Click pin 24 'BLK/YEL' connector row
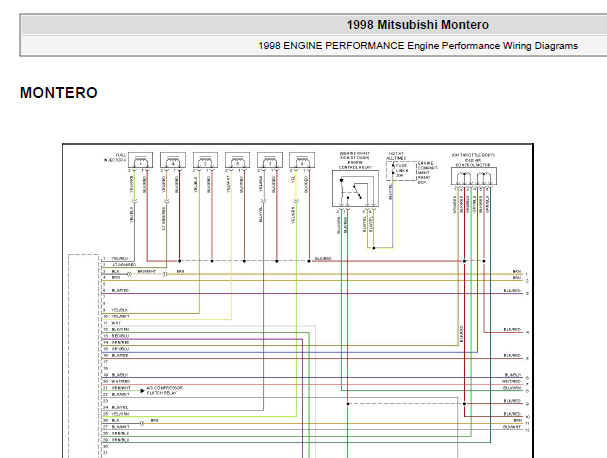 coord(115,407)
